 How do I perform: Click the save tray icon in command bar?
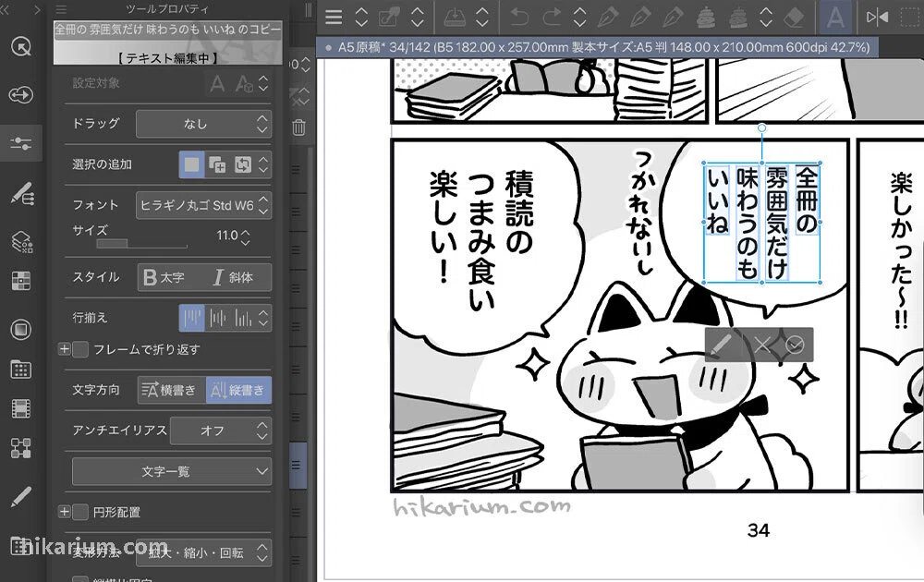[454, 17]
